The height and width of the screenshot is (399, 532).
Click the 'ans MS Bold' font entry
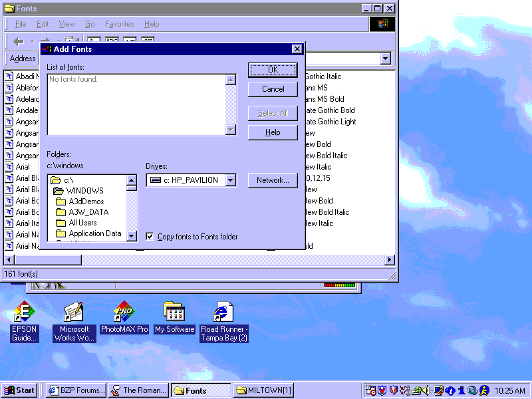[x=325, y=99]
